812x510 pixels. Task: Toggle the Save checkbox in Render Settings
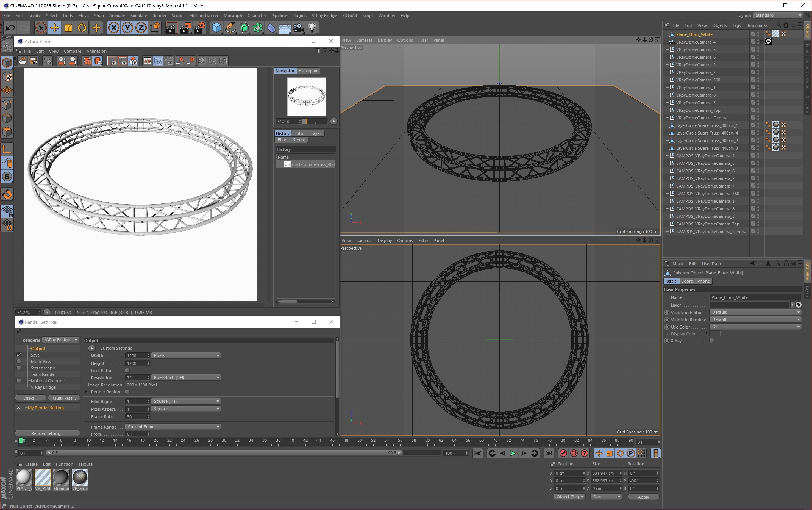point(19,355)
